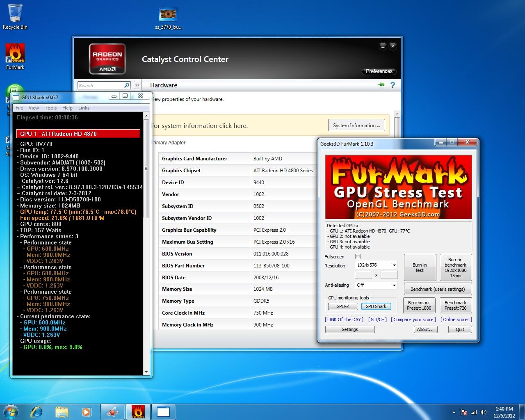This screenshot has width=525, height=420.
Task: Click the green pin icon in Hardware header
Action: (x=381, y=85)
